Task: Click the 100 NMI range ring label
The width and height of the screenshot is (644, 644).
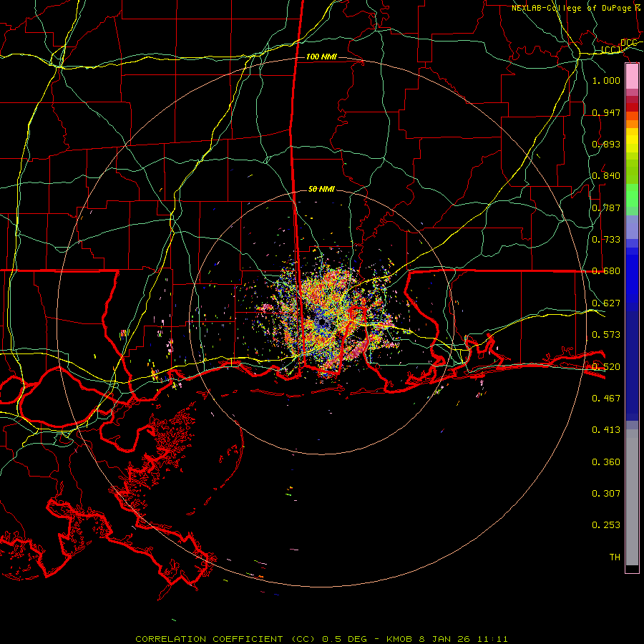Action: [x=321, y=57]
